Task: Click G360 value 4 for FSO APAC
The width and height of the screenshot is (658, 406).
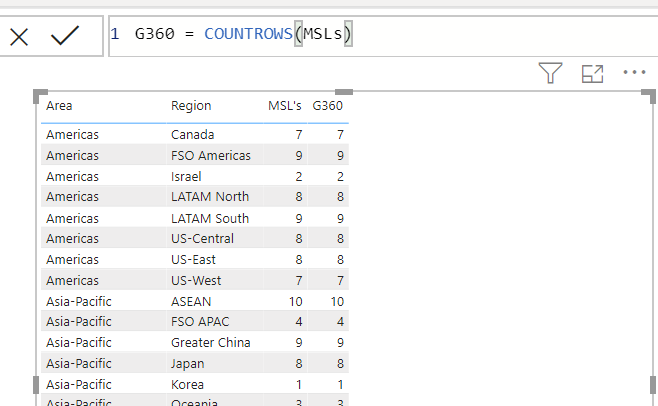Action: (340, 322)
